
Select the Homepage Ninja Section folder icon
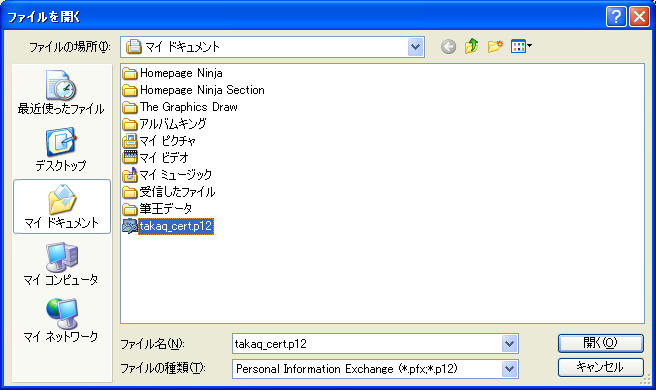coord(130,90)
